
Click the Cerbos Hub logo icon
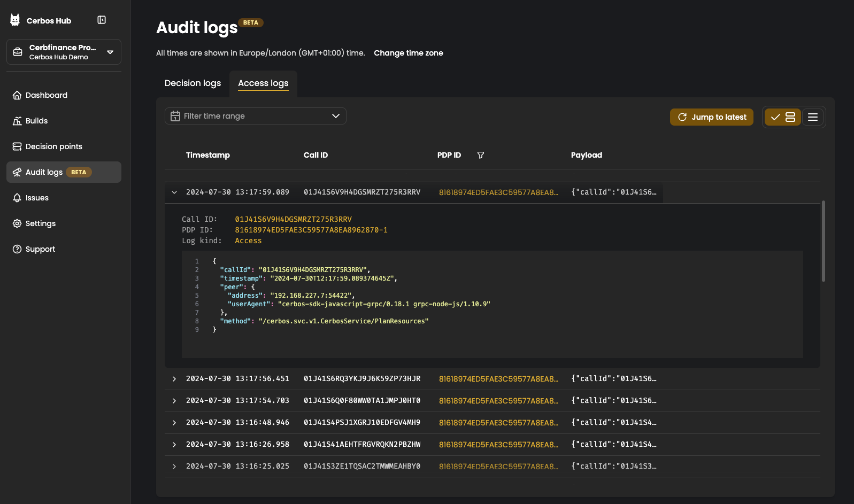(15, 20)
